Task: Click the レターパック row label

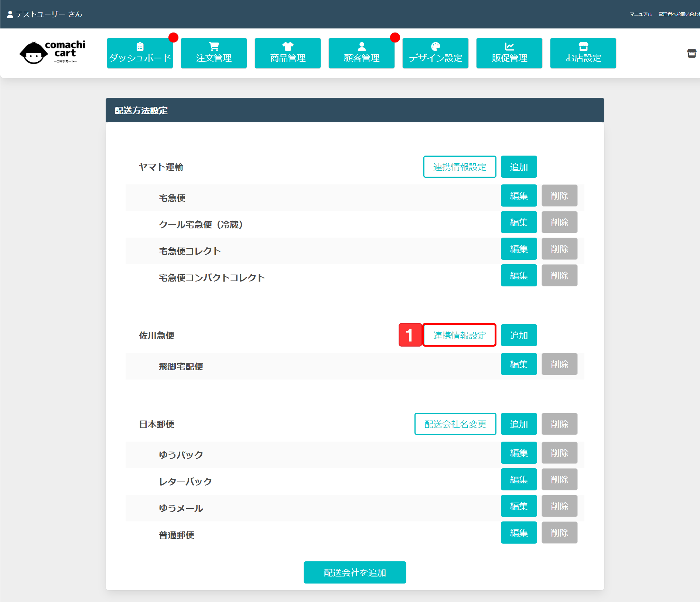Action: pos(185,482)
